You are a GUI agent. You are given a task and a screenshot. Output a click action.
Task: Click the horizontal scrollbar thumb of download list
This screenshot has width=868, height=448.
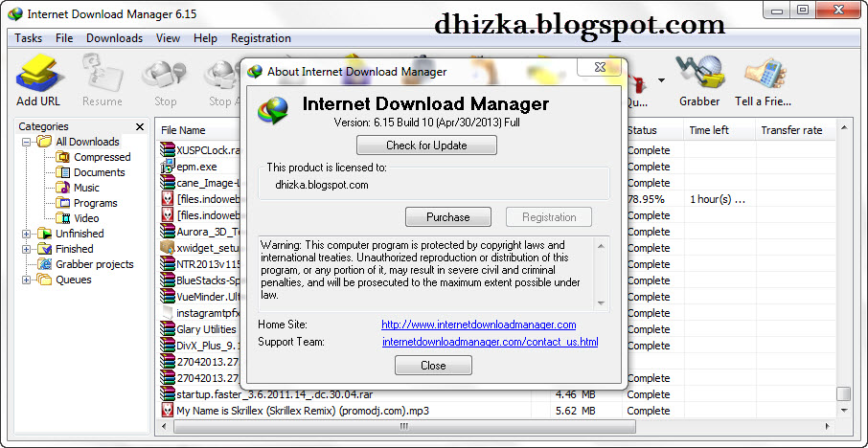click(x=404, y=427)
